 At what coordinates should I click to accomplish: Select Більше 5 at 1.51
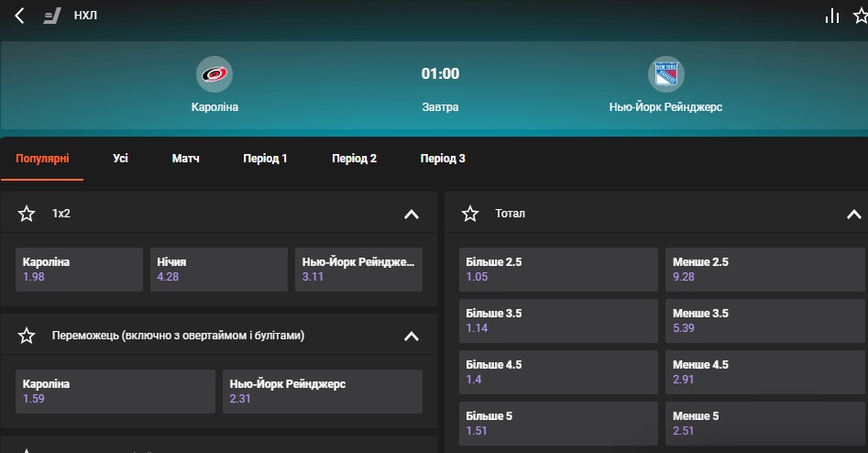pos(558,424)
